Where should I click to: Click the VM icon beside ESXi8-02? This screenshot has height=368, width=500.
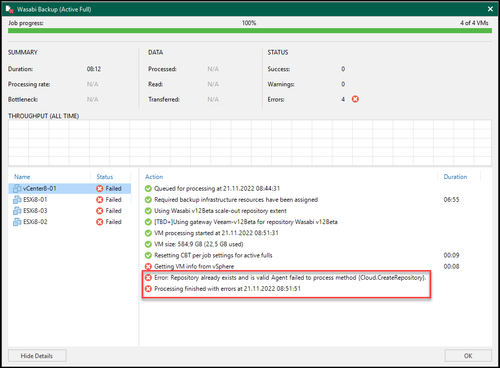(17, 222)
